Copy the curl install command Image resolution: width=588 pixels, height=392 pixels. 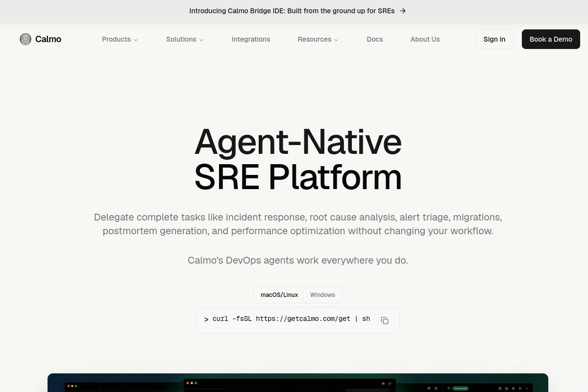pos(385,320)
